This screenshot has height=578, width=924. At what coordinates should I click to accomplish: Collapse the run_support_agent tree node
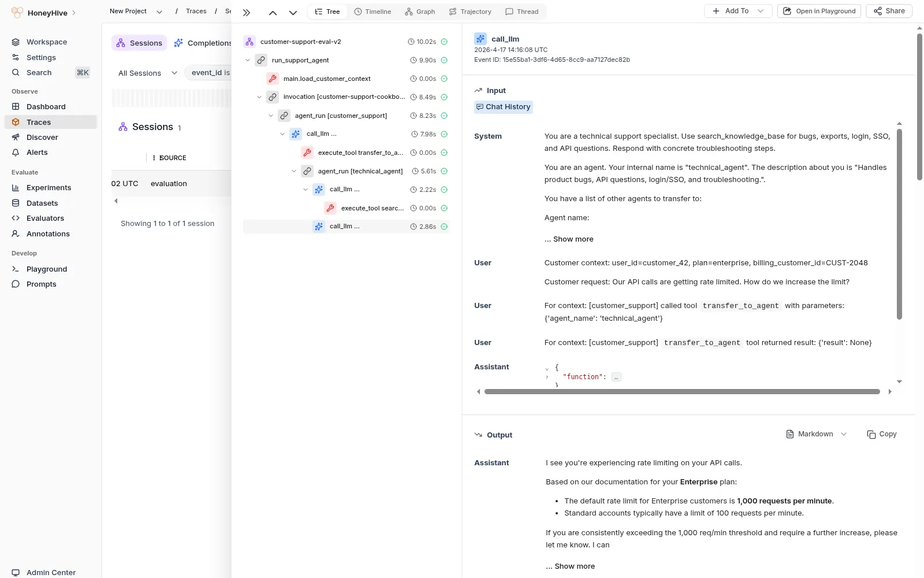pos(248,60)
